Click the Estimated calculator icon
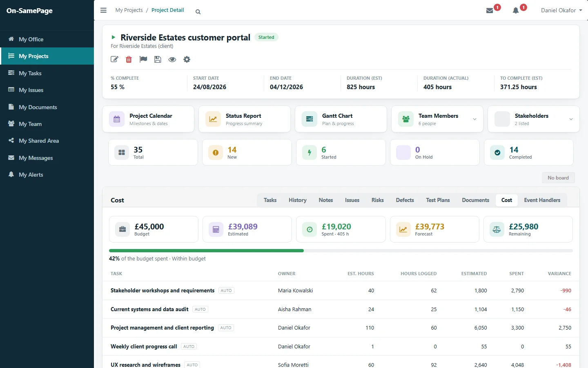The image size is (588, 368). (x=216, y=229)
